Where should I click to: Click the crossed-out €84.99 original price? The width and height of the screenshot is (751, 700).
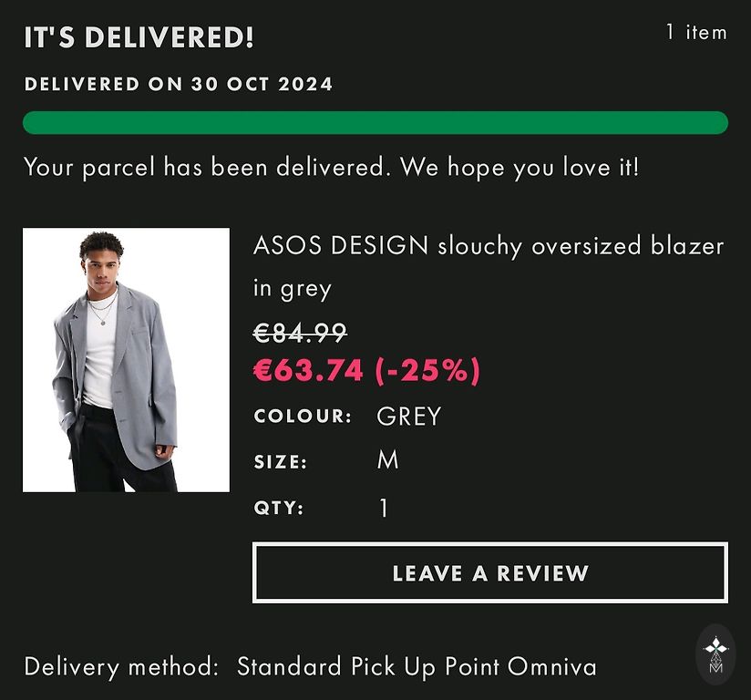coord(300,334)
